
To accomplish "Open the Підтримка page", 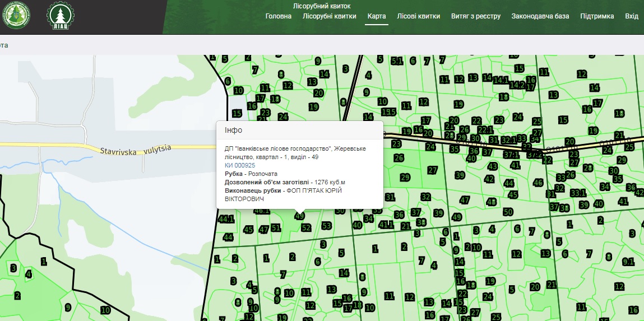I will click(x=597, y=16).
